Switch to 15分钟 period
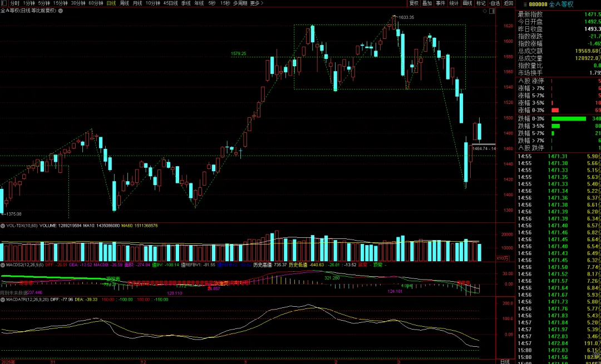This screenshot has height=364, width=601. click(60, 3)
